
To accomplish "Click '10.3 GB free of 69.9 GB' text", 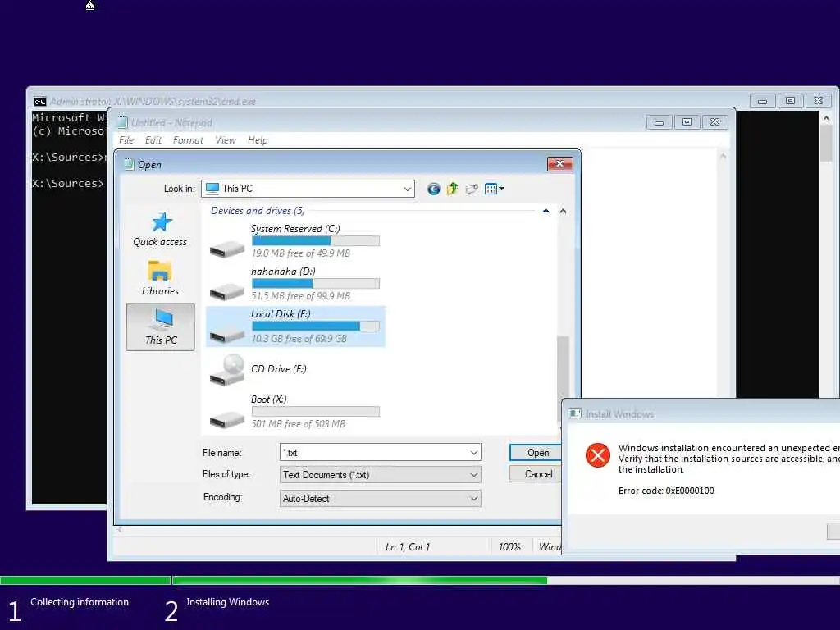I will 299,339.
